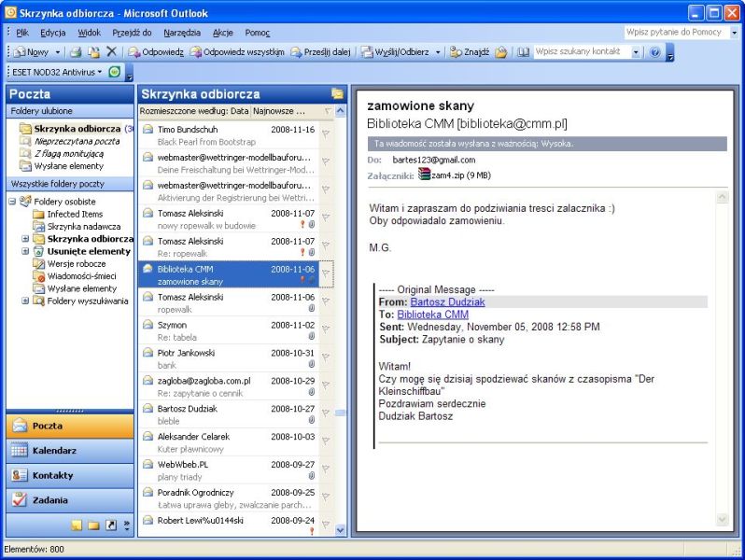
Task: Toggle flag on Biblioteka CMM message
Action: [326, 274]
